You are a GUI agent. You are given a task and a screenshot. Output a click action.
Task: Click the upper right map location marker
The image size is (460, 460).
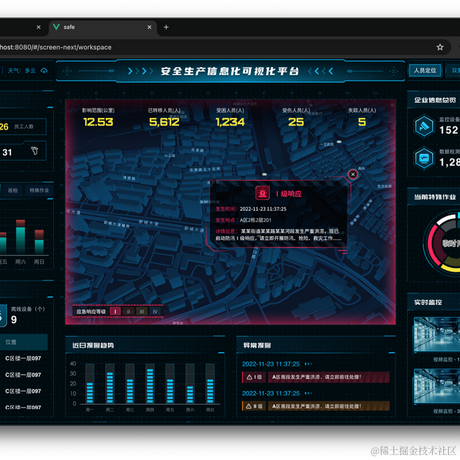click(x=339, y=142)
